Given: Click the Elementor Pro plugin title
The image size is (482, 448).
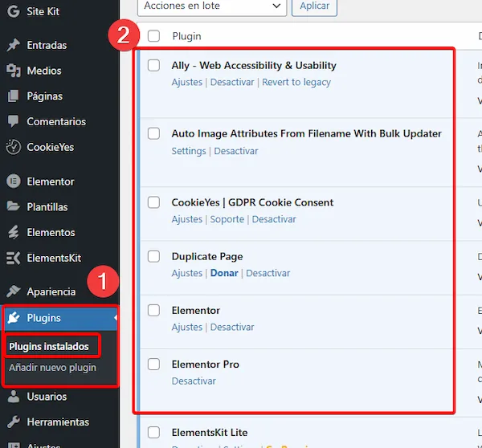Looking at the screenshot, I should pyautogui.click(x=206, y=365).
